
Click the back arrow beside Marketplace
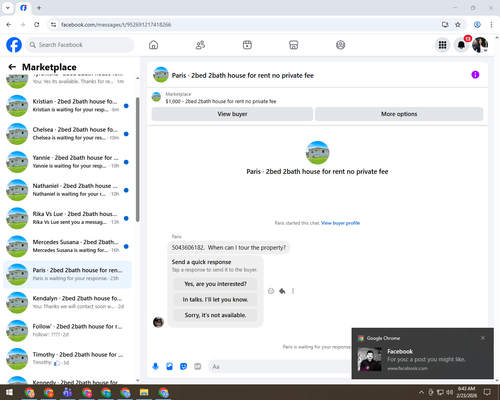pyautogui.click(x=12, y=67)
